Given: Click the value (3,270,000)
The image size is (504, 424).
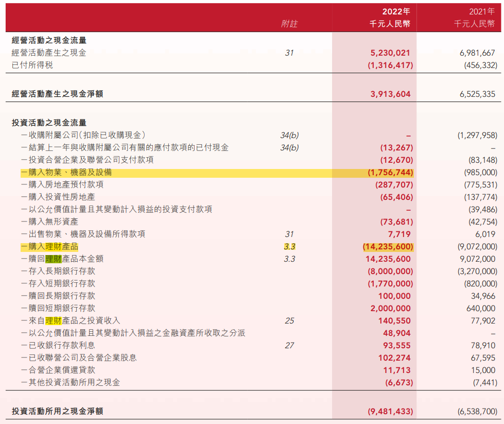Looking at the screenshot, I should [x=477, y=271].
